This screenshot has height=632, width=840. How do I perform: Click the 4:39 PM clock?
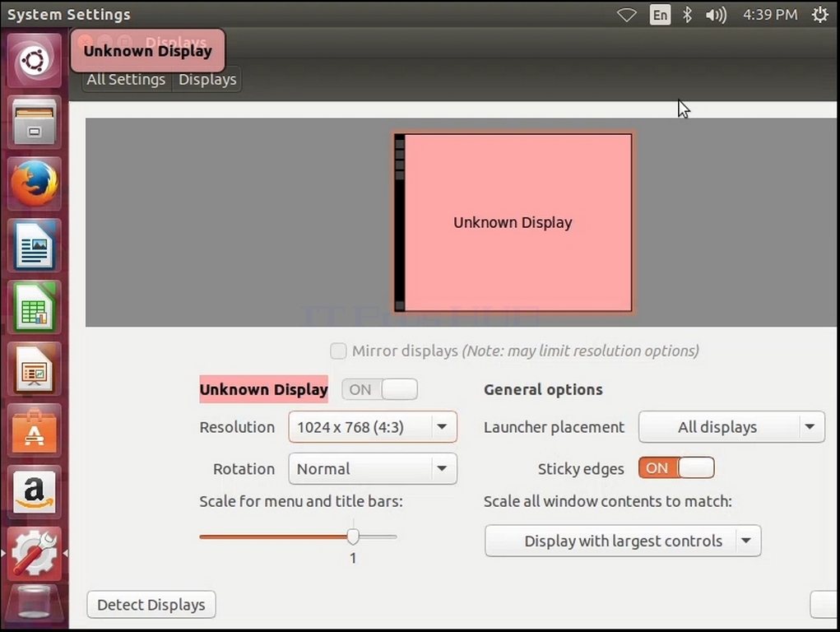click(770, 15)
